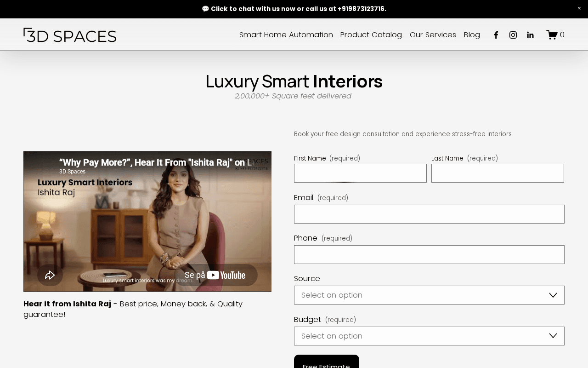
Task: Open the Instagram profile icon
Action: (513, 35)
